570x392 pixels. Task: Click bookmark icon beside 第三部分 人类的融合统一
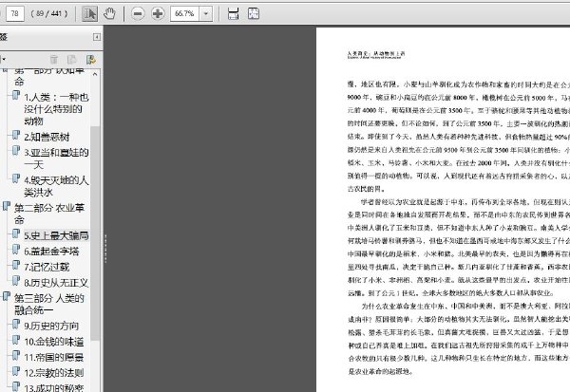click(x=7, y=296)
